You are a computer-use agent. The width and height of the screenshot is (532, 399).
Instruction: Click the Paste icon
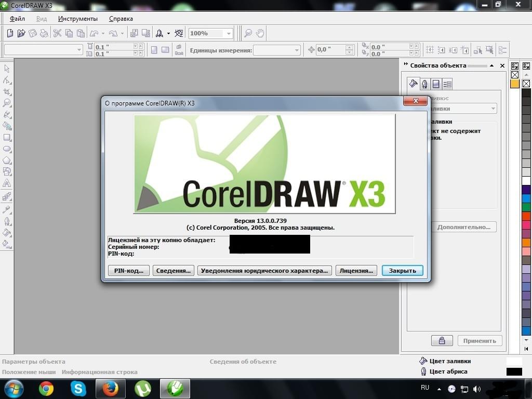(x=81, y=33)
